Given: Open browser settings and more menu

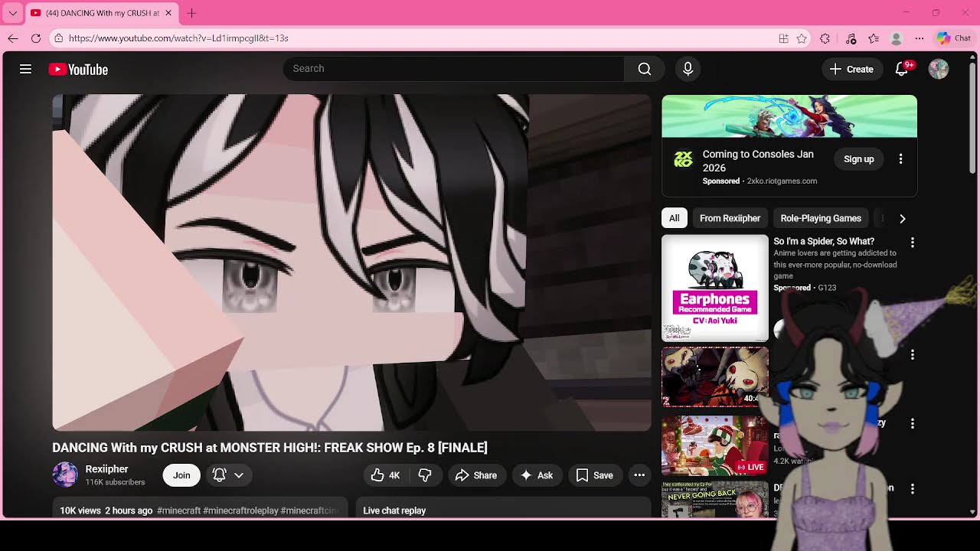Looking at the screenshot, I should (920, 38).
